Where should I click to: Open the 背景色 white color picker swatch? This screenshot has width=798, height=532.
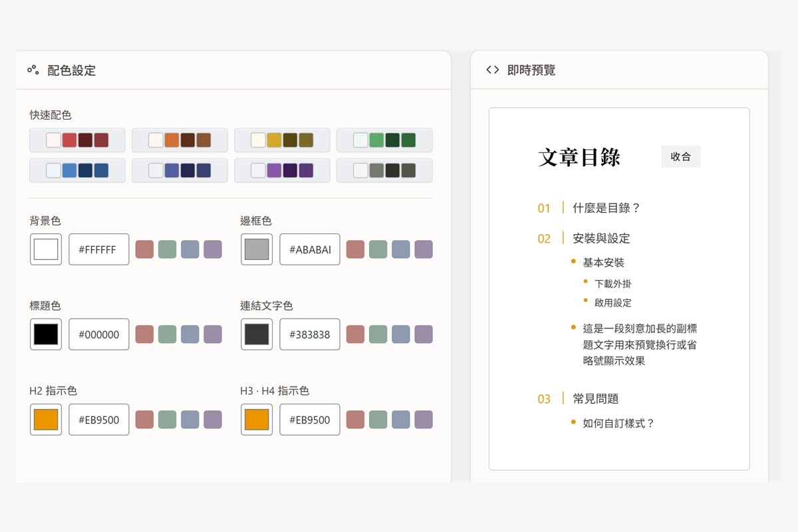[x=46, y=249]
